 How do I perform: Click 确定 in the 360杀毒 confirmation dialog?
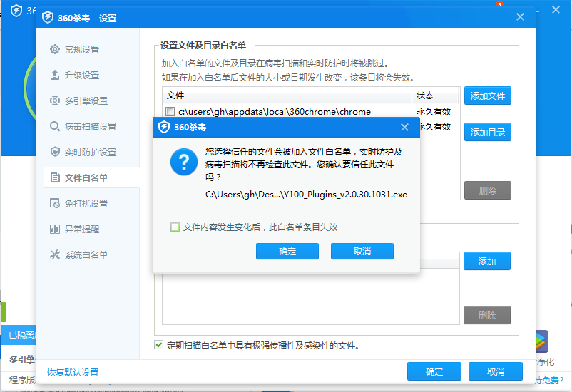click(287, 252)
